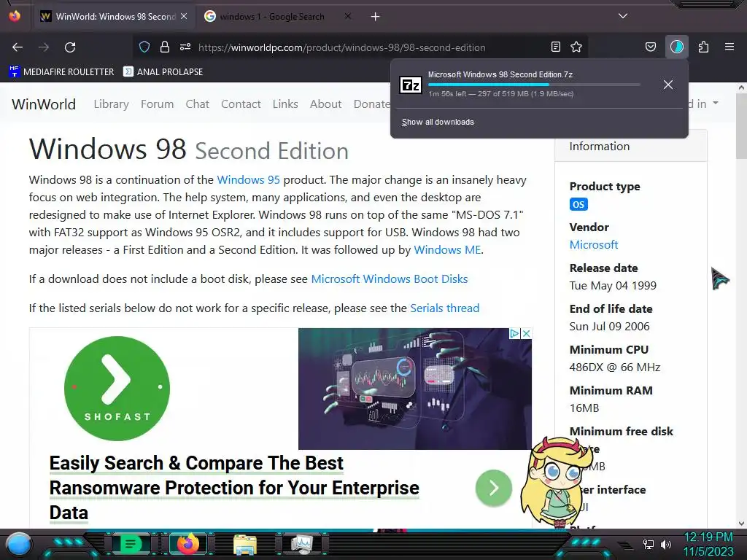
Task: Reload the current page
Action: pyautogui.click(x=70, y=47)
